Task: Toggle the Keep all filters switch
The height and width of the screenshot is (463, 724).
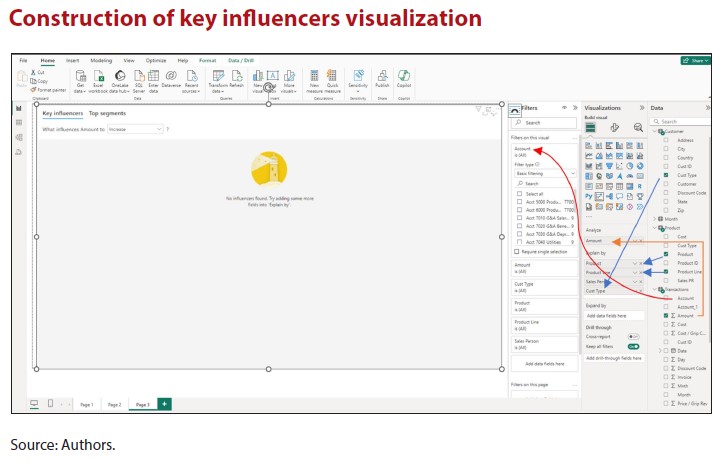Action: pos(634,346)
